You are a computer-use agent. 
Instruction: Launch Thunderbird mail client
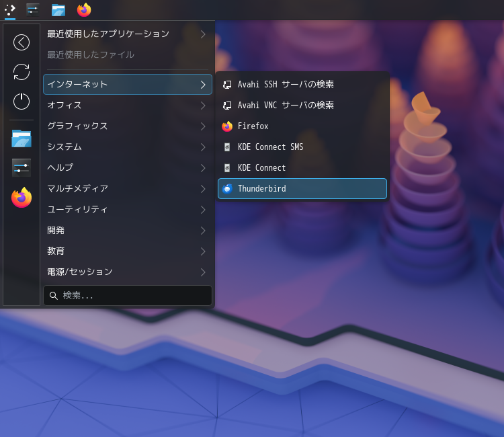tap(302, 189)
